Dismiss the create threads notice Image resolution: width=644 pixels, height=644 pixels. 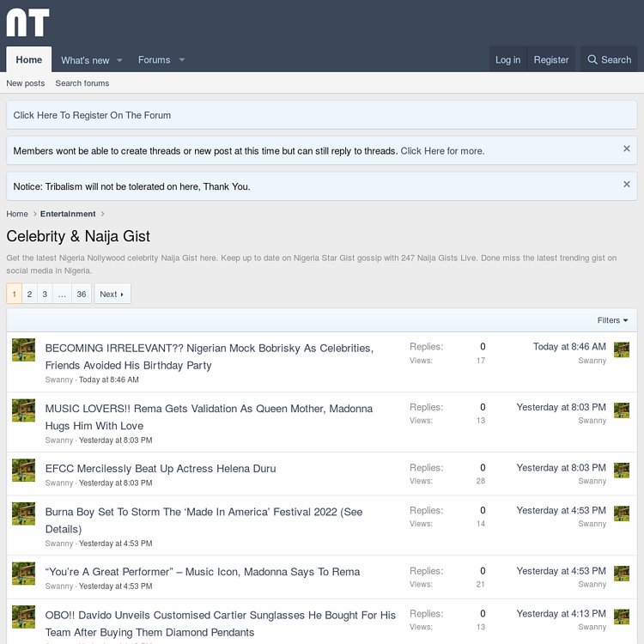click(626, 149)
